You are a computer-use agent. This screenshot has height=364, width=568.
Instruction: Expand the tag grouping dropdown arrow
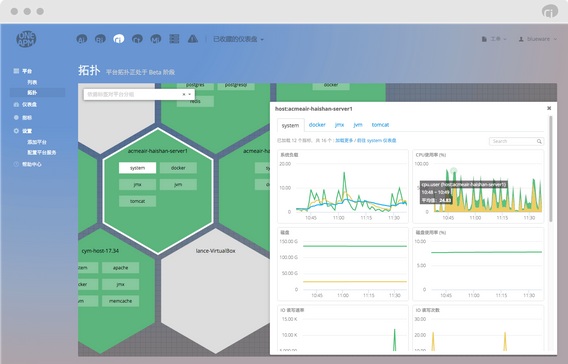(x=189, y=94)
